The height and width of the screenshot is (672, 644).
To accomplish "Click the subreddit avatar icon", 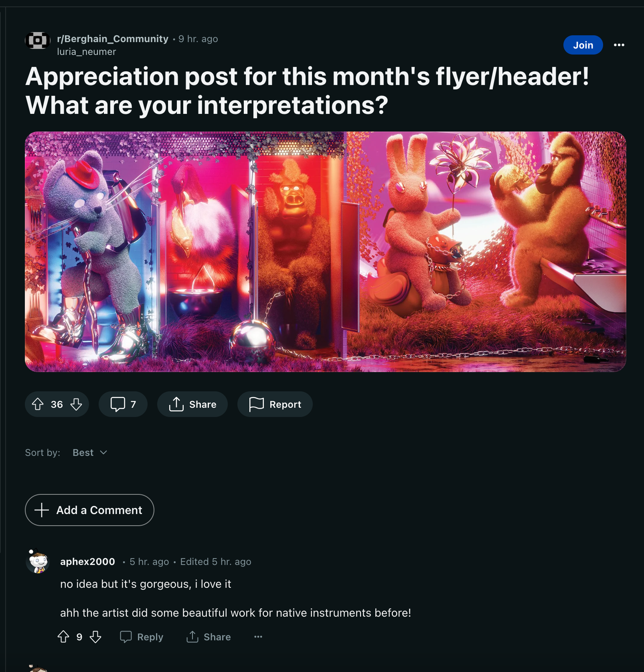I will click(38, 40).
